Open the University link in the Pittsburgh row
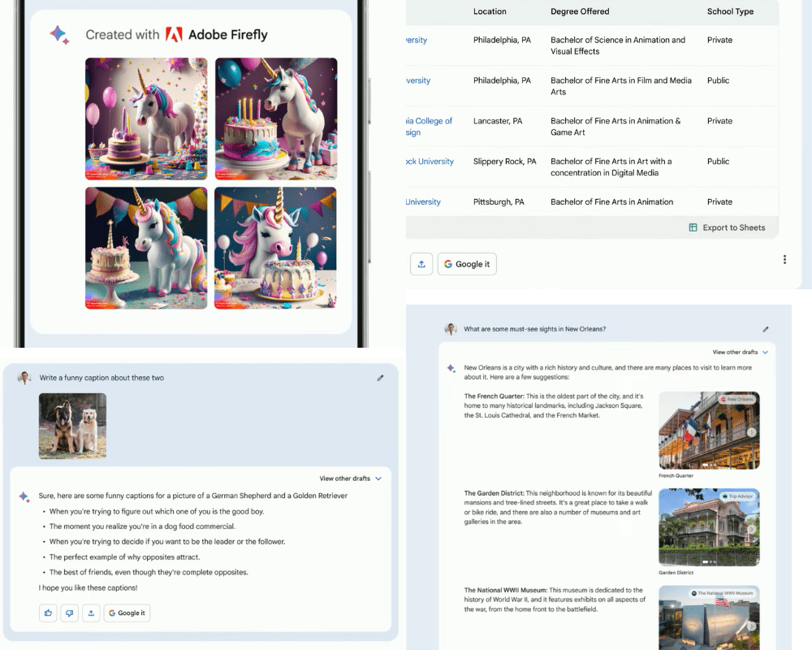This screenshot has height=650, width=812. (423, 201)
